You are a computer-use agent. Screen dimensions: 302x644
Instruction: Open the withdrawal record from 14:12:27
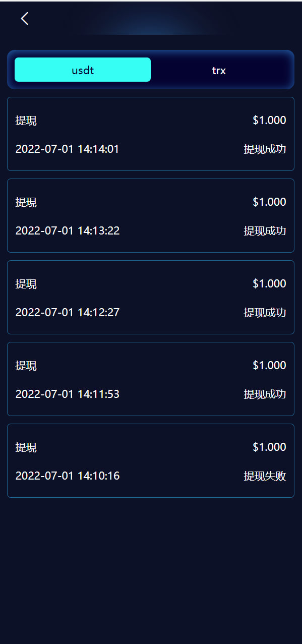pos(151,297)
